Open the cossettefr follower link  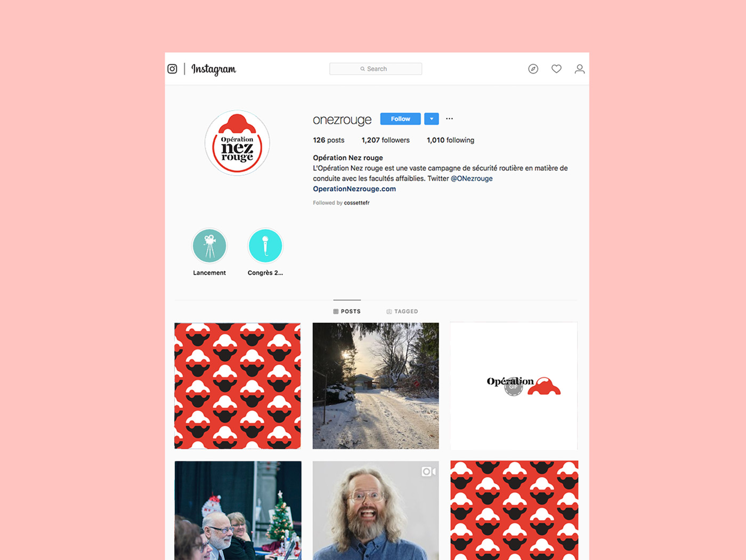coord(356,203)
